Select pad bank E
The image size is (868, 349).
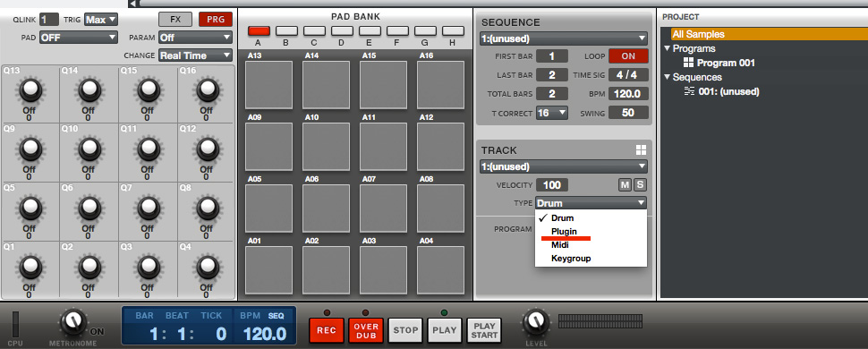370,31
